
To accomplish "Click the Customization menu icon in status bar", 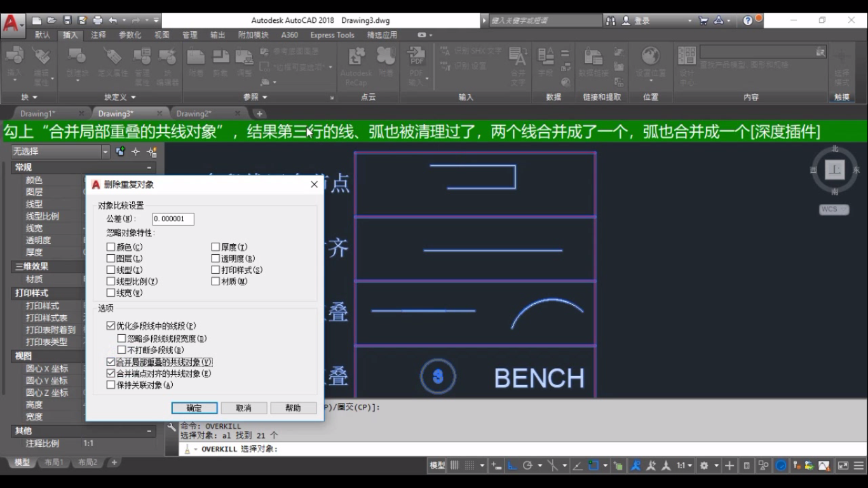I will click(x=857, y=466).
